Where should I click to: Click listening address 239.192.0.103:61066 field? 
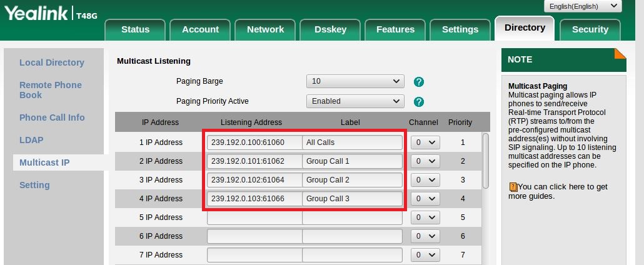pyautogui.click(x=254, y=199)
